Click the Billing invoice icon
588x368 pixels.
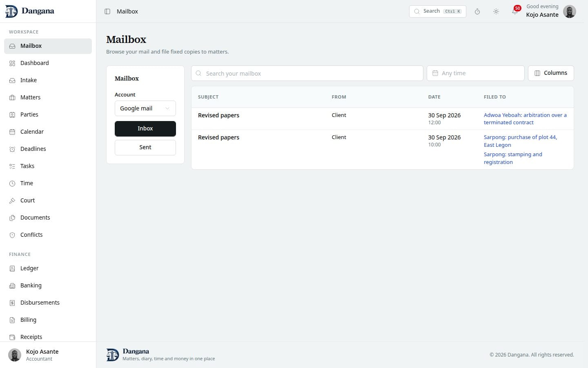point(12,320)
